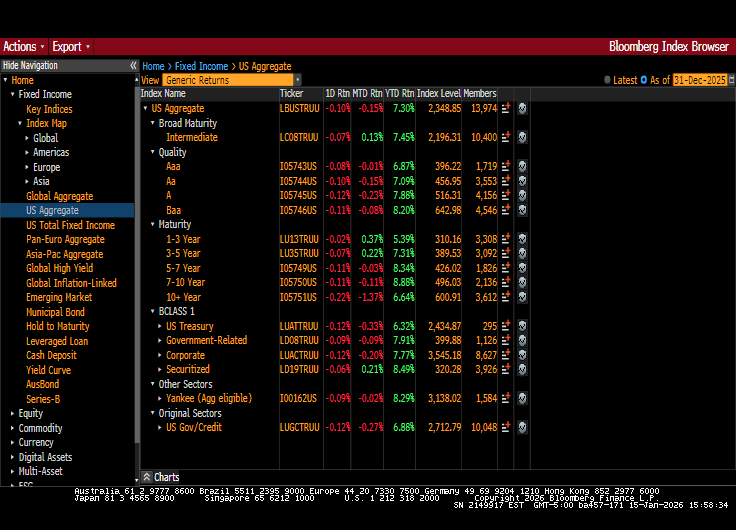Open the chart icon for US Gov/Credit row
736x530 pixels.
point(522,428)
